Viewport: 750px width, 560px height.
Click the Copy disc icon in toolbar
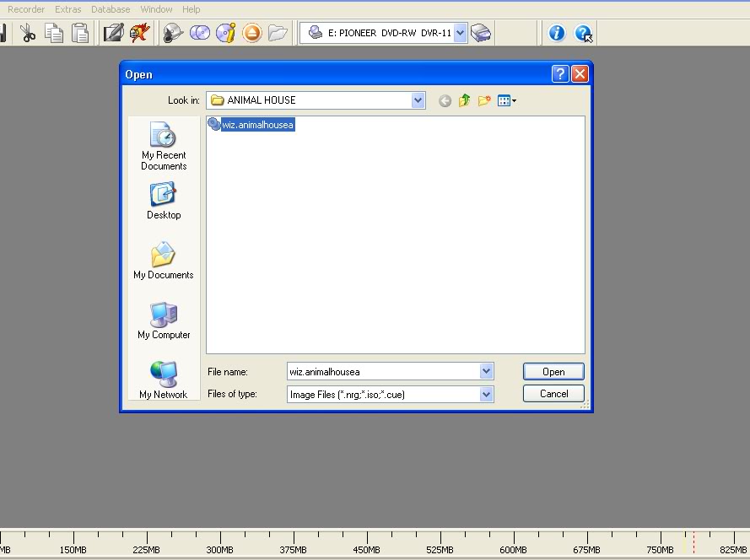[200, 33]
